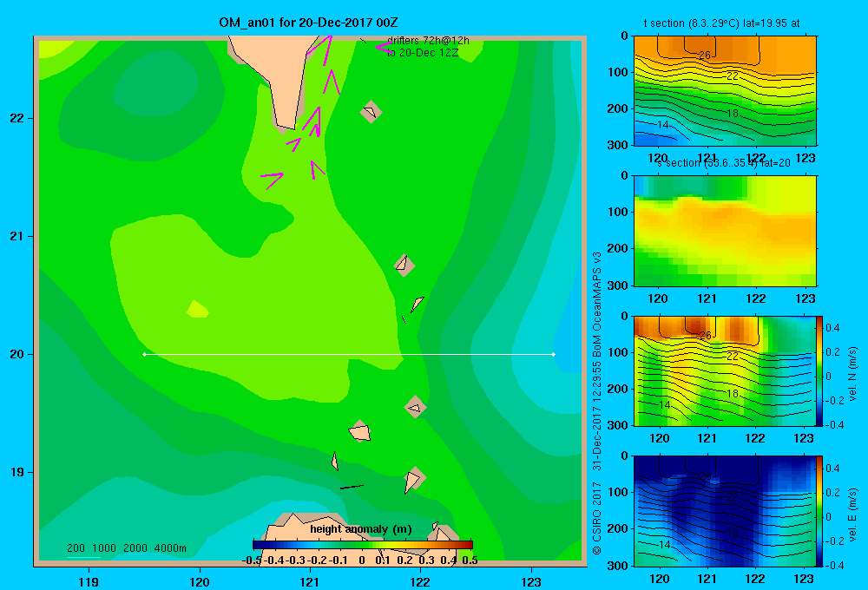Click the height anomaly color bar
The image size is (868, 590).
(363, 545)
